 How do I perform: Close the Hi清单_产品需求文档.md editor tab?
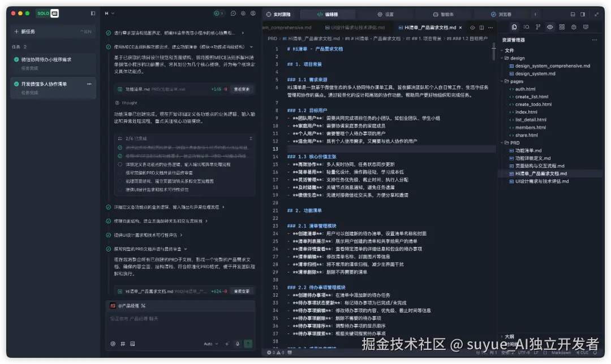point(461,28)
